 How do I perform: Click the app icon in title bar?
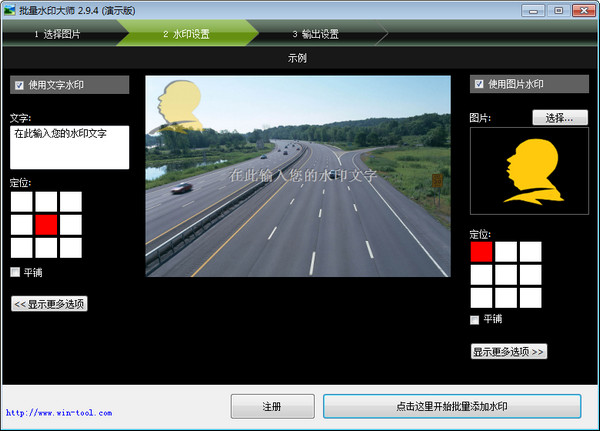9,10
